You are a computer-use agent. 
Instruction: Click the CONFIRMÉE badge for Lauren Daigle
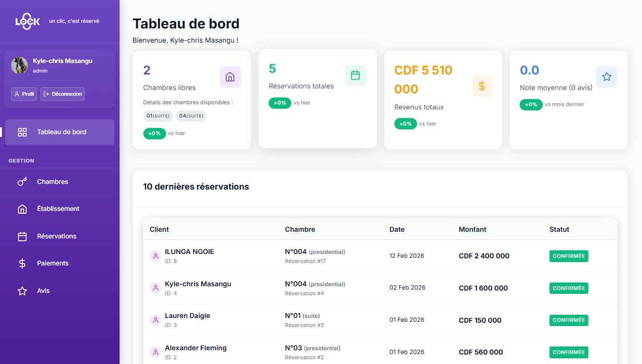569,320
